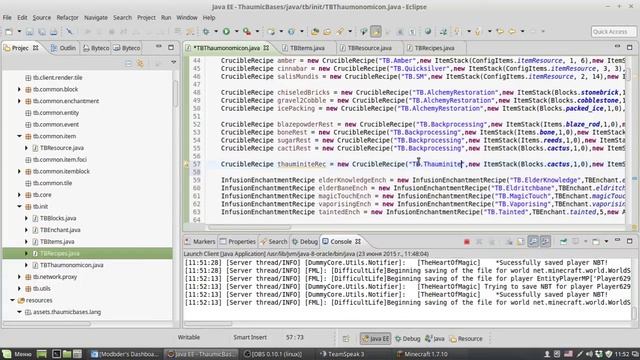Screen dimensions: 640x360
Task: Click the Open Perspective icon left of Java EE
Action: click(346, 338)
